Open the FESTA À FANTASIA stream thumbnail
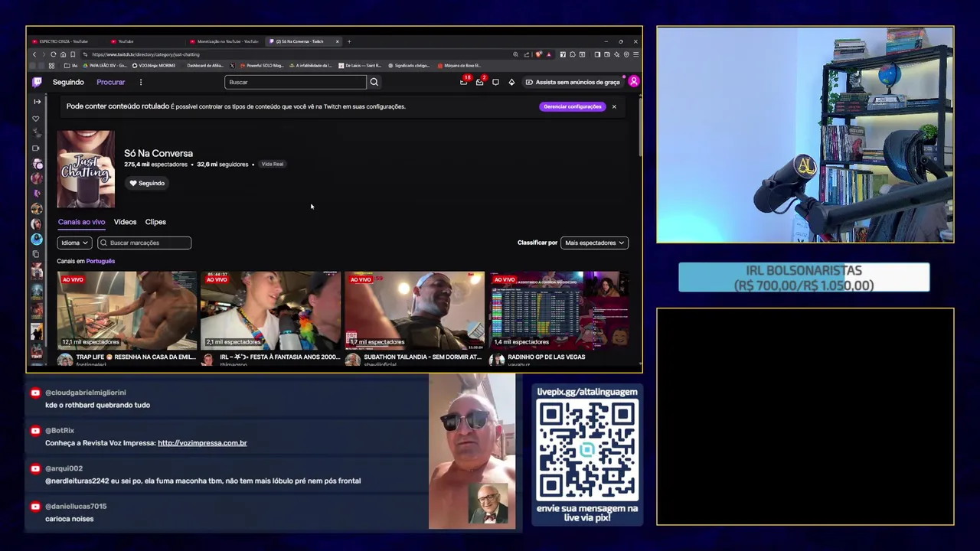 pyautogui.click(x=270, y=310)
